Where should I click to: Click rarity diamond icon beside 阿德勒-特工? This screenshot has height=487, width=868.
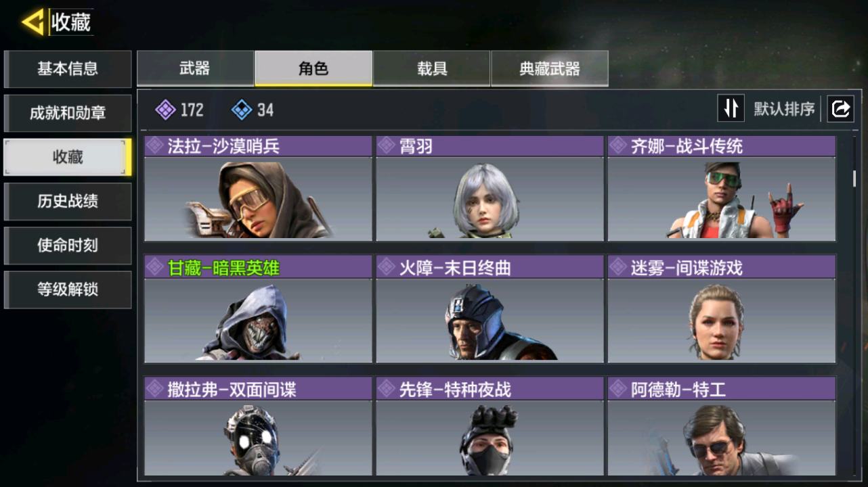click(617, 389)
